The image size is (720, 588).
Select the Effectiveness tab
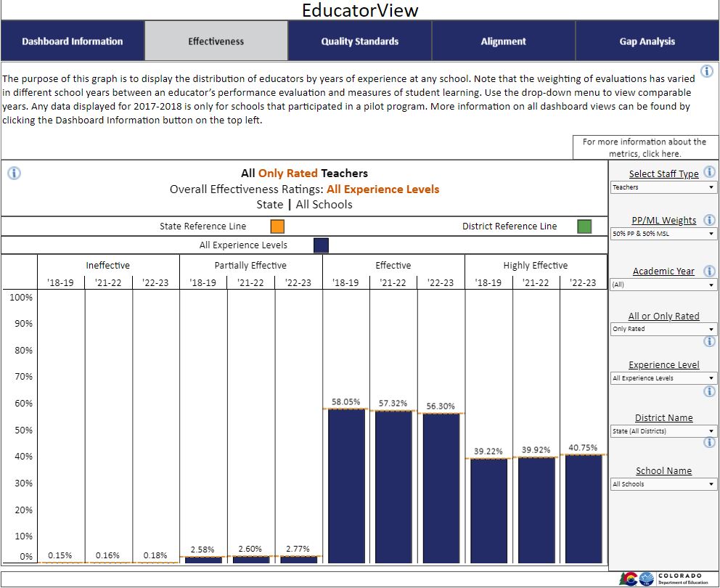tap(216, 41)
